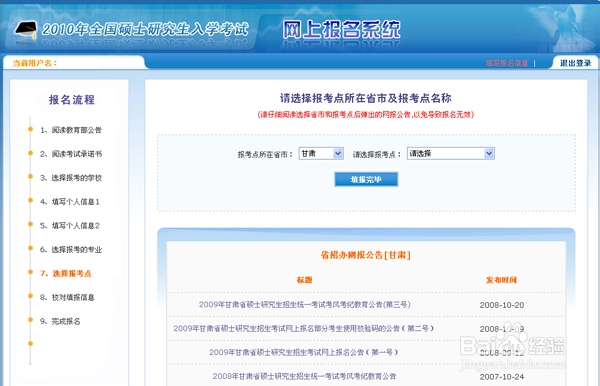Select step 9 完成报名
Screen dimensions: 600x386
[60, 321]
